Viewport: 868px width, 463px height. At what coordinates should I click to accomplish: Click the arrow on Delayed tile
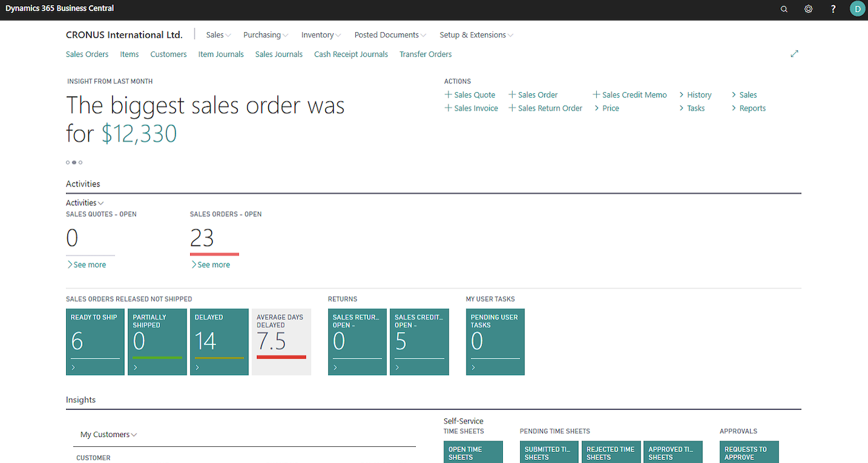197,367
